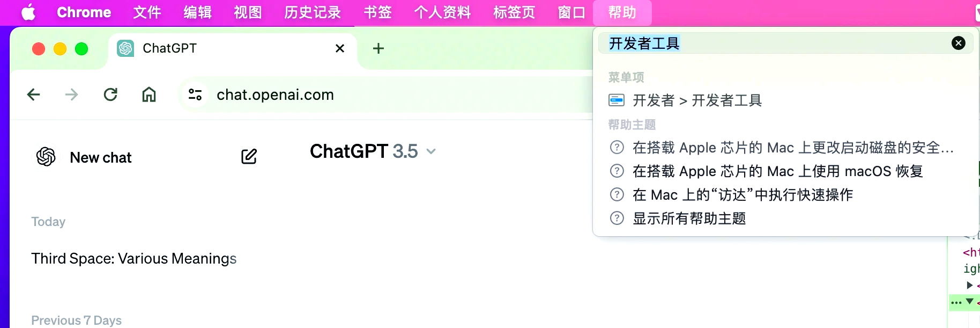This screenshot has height=328, width=980.
Task: Click the ChatGPT logo in sidebar
Action: coord(46,157)
